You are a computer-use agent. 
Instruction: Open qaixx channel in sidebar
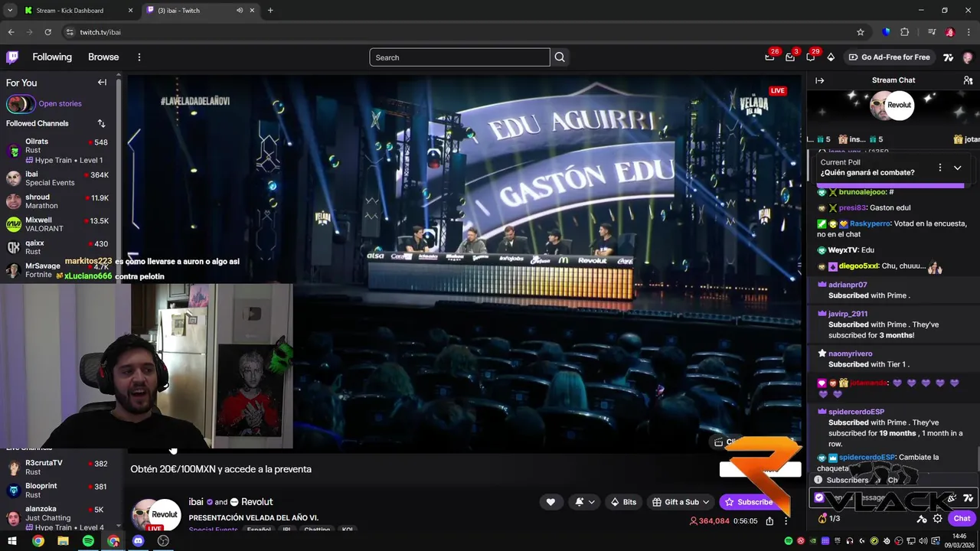(57, 247)
